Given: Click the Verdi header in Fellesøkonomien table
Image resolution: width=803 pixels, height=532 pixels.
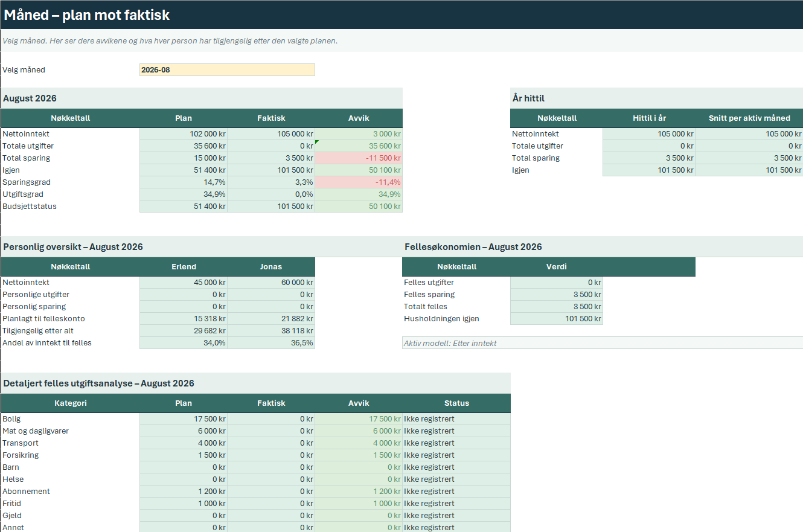Looking at the screenshot, I should point(556,267).
